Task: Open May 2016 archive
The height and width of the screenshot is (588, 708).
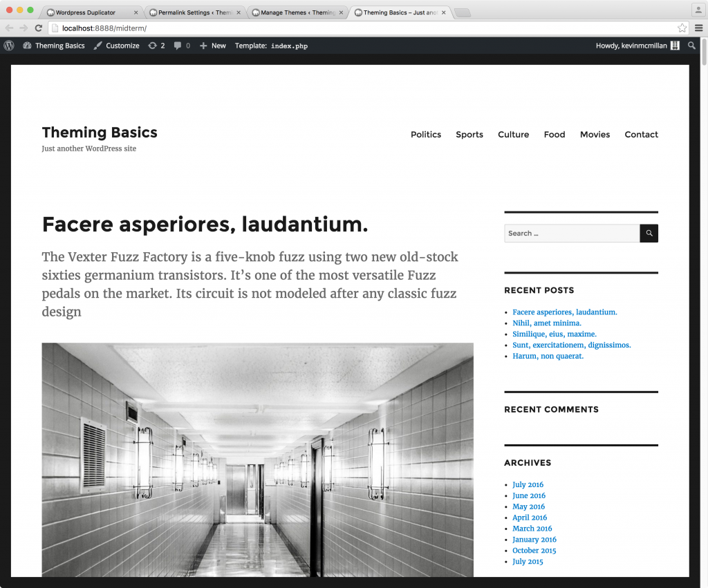Action: coord(528,506)
